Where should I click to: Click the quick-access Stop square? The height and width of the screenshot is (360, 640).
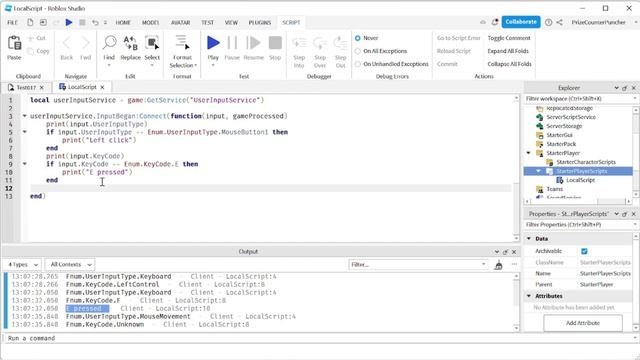click(82, 22)
